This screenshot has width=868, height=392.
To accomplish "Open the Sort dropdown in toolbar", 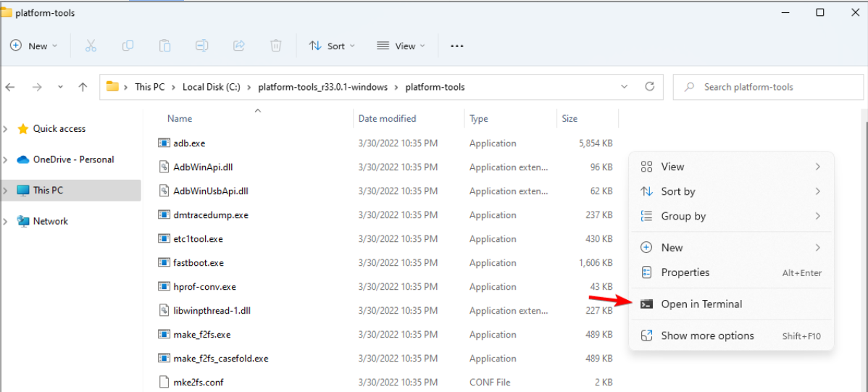I will pos(332,46).
